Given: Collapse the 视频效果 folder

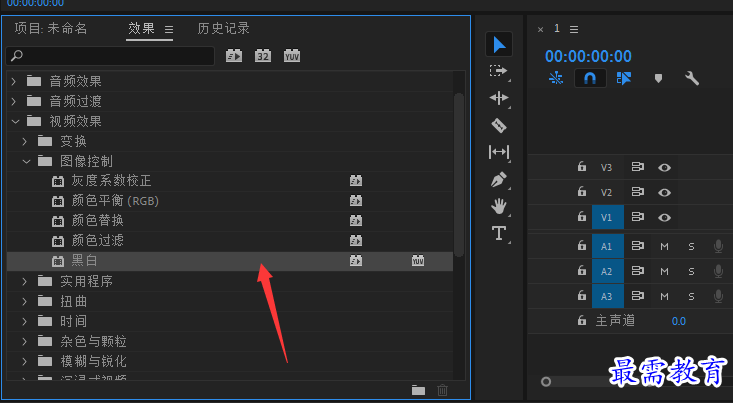Looking at the screenshot, I should tap(15, 122).
